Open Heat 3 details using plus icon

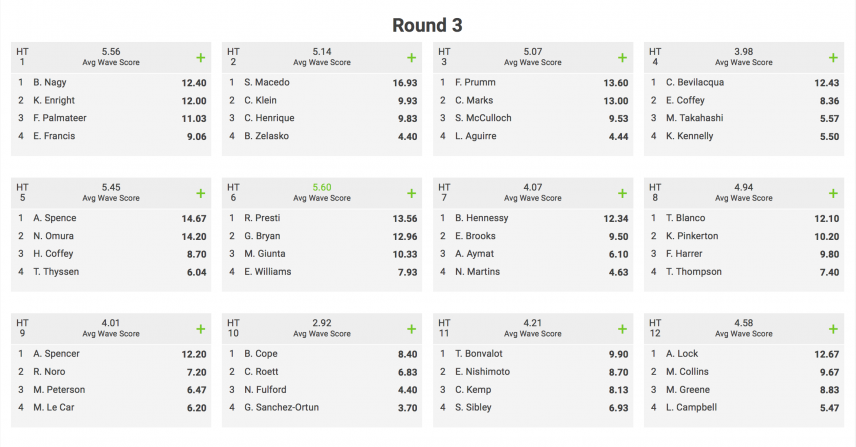tap(622, 58)
